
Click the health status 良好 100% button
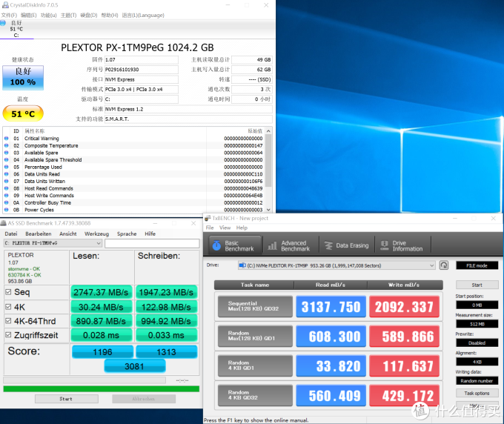click(23, 78)
